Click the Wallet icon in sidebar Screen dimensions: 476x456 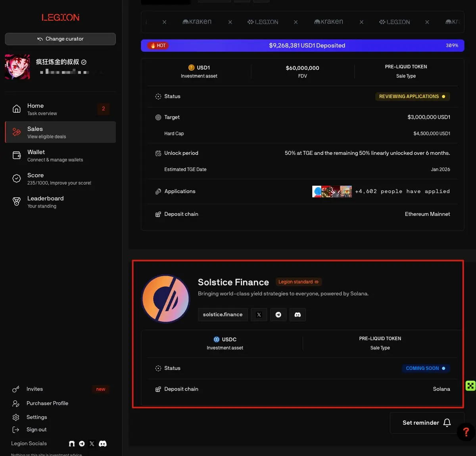pyautogui.click(x=17, y=155)
